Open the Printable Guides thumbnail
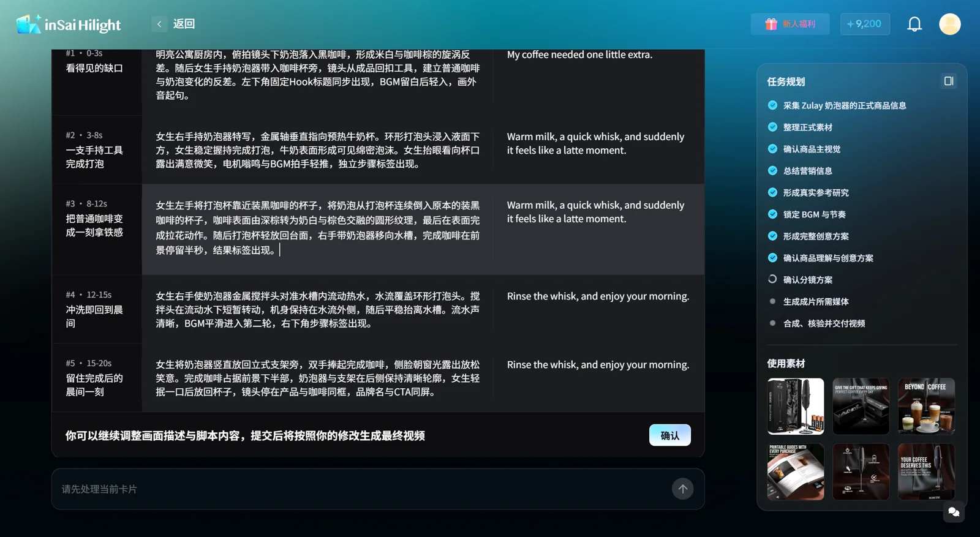The height and width of the screenshot is (537, 980). 795,472
